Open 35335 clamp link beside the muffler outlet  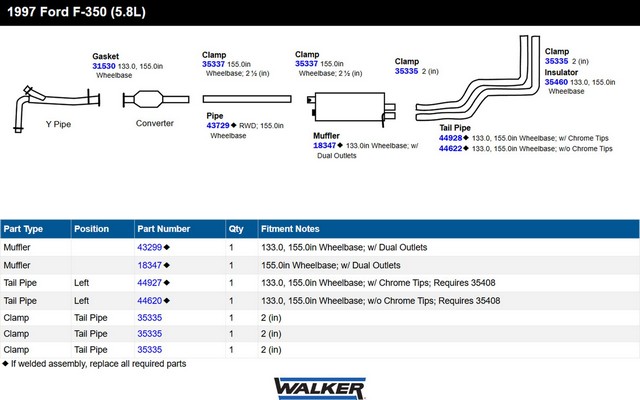point(406,71)
